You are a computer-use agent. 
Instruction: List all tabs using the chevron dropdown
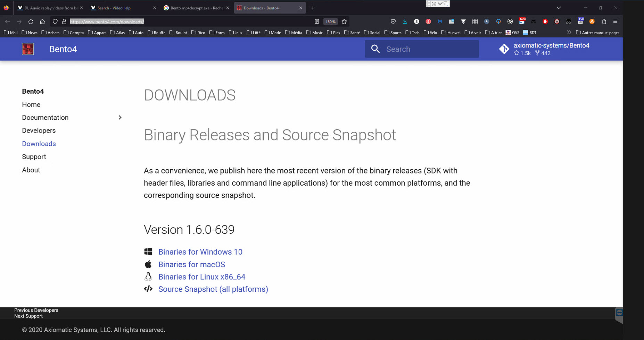(x=559, y=8)
